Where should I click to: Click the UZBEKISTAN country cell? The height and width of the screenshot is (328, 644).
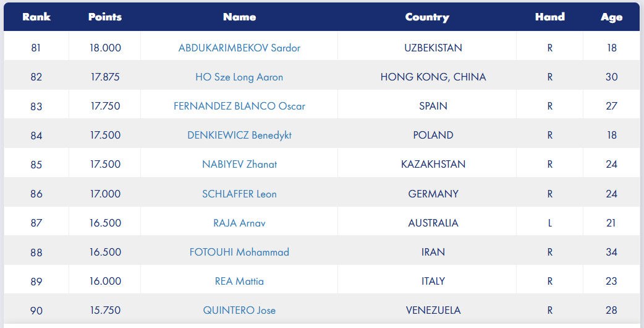click(x=433, y=48)
